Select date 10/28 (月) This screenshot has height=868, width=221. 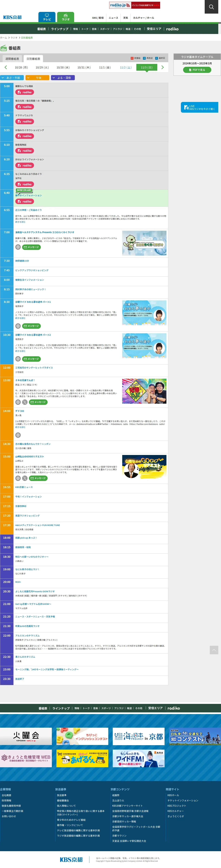click(x=21, y=67)
